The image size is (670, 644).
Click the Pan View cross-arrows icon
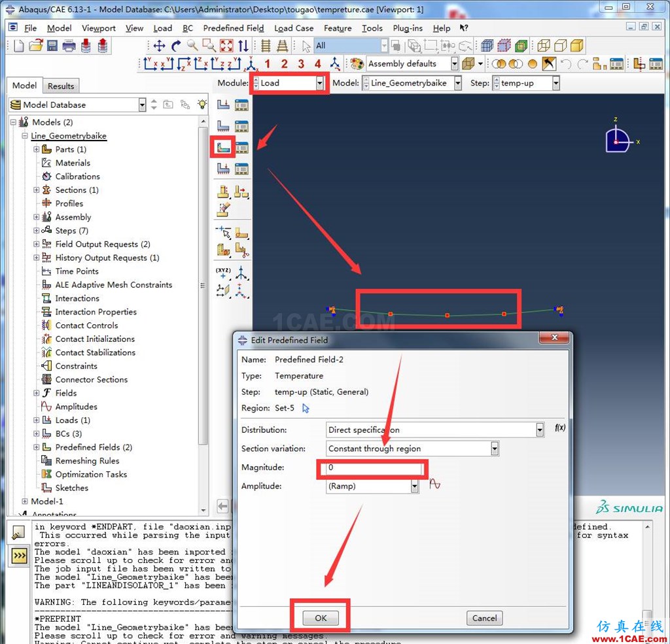159,46
